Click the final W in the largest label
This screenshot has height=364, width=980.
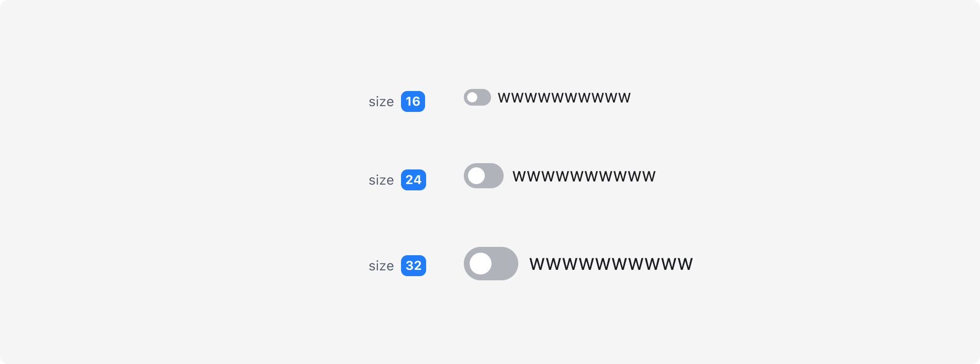(x=685, y=264)
